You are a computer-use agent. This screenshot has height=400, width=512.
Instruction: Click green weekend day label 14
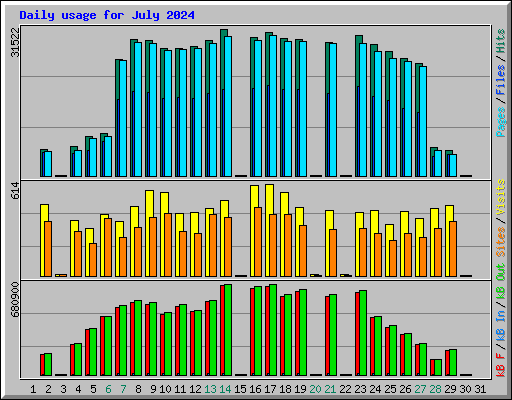tap(225, 389)
